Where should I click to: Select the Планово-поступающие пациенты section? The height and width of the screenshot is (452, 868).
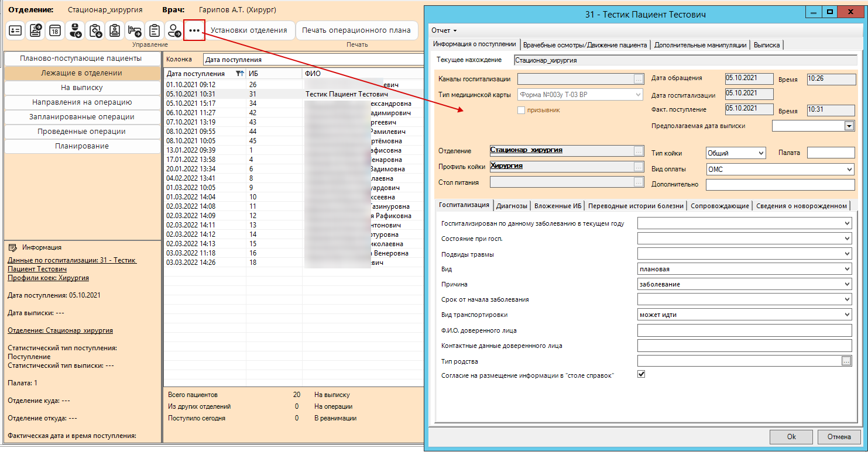tap(81, 58)
